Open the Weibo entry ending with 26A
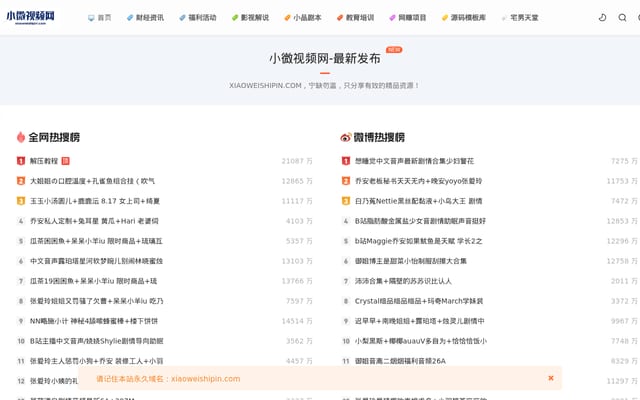The width and height of the screenshot is (640, 400). click(x=400, y=361)
